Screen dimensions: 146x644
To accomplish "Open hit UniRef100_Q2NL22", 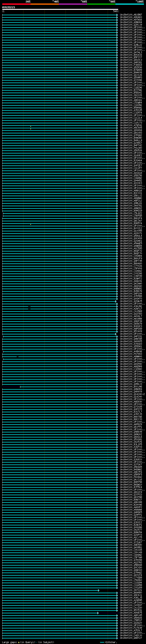I will point(131,45).
